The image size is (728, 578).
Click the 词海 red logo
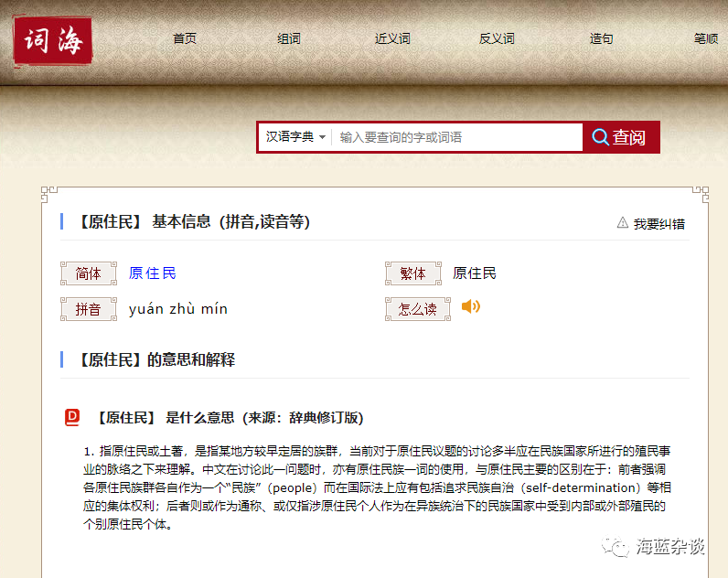coord(53,38)
